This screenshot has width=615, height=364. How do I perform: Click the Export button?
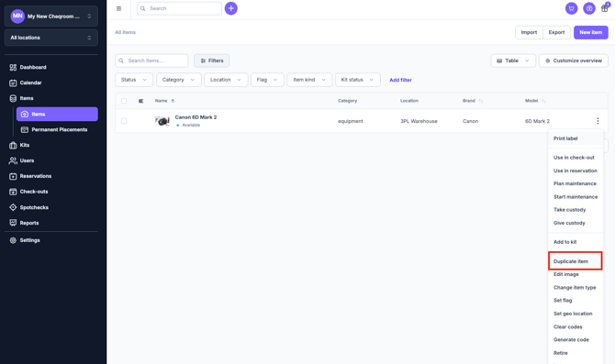pos(556,32)
